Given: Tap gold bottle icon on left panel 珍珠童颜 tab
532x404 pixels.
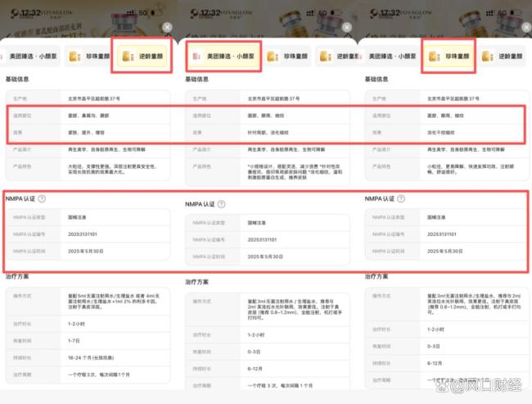Looking at the screenshot, I should pyautogui.click(x=74, y=56).
